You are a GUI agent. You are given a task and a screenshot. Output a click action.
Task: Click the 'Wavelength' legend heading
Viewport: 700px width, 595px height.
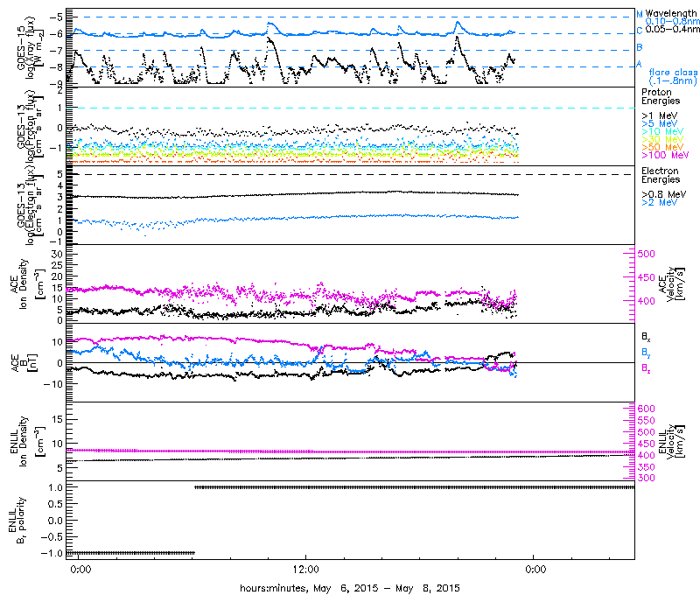tap(671, 13)
